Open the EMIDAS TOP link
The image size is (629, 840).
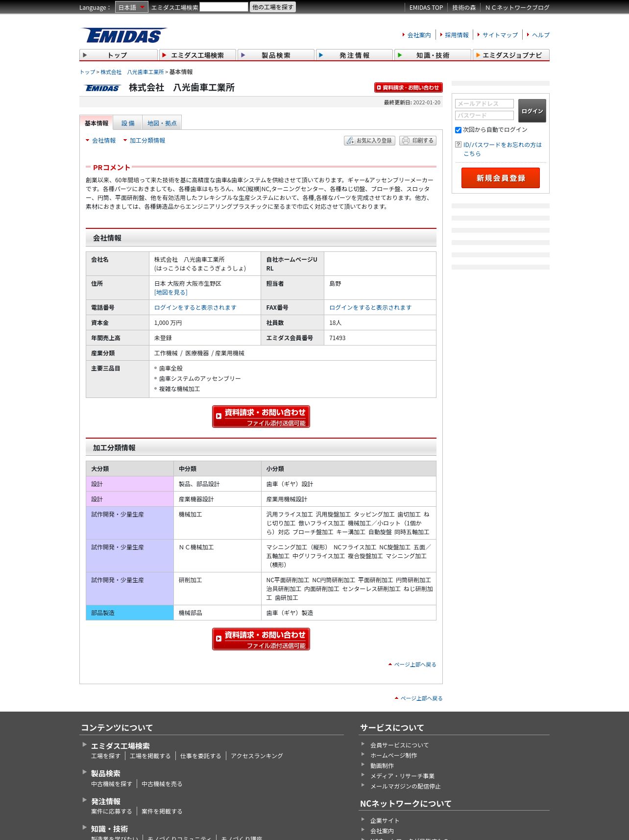[426, 7]
